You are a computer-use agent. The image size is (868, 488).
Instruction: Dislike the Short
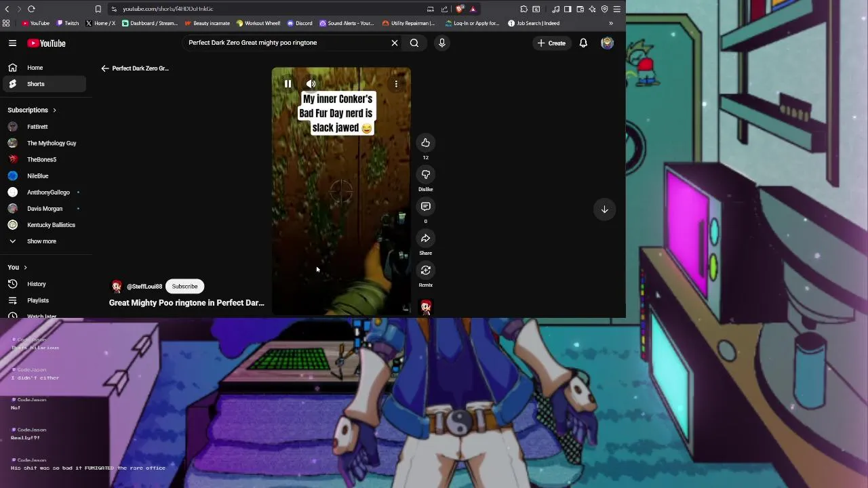(x=425, y=174)
